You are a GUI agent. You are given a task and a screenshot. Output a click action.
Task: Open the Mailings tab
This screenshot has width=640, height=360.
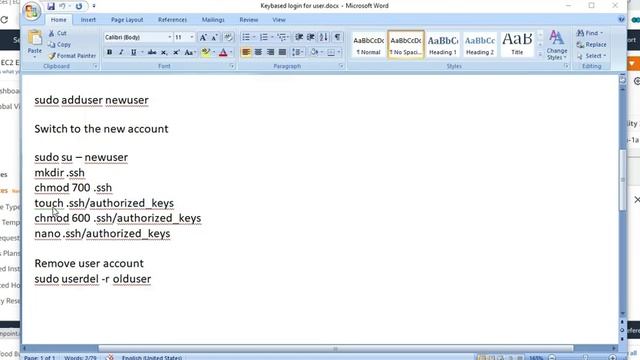pos(213,20)
